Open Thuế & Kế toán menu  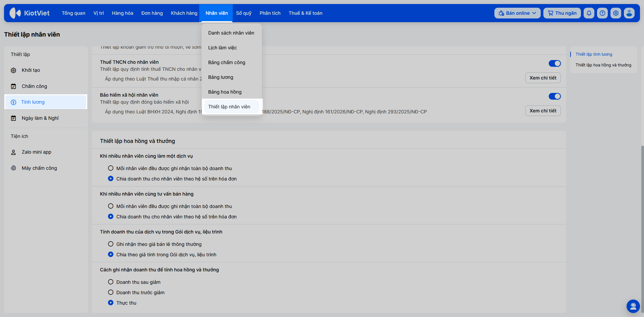306,13
